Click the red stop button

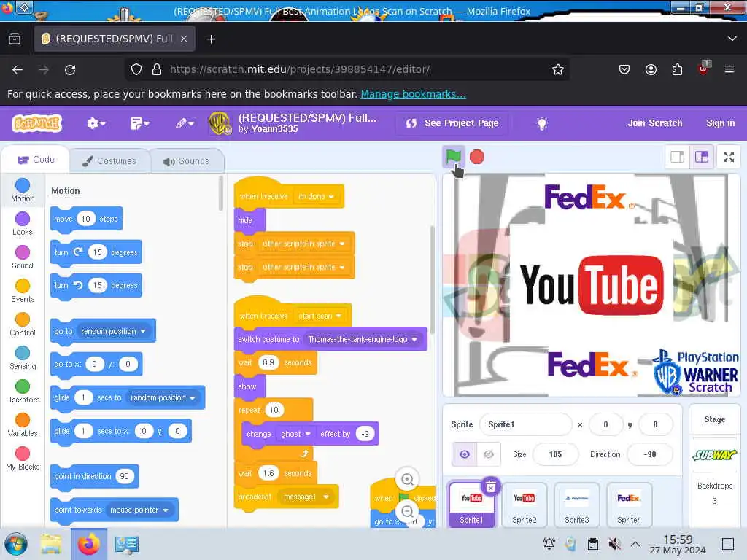pos(477,157)
